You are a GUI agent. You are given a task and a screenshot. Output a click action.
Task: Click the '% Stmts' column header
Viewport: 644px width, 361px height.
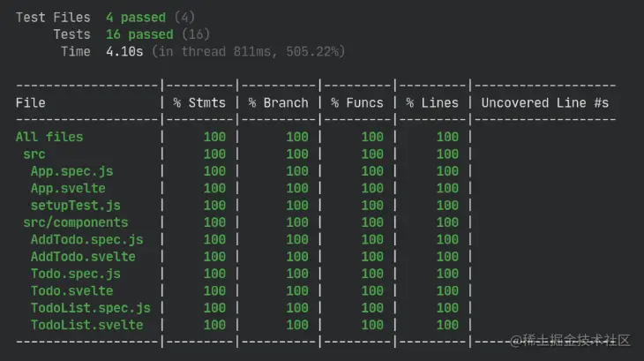199,102
